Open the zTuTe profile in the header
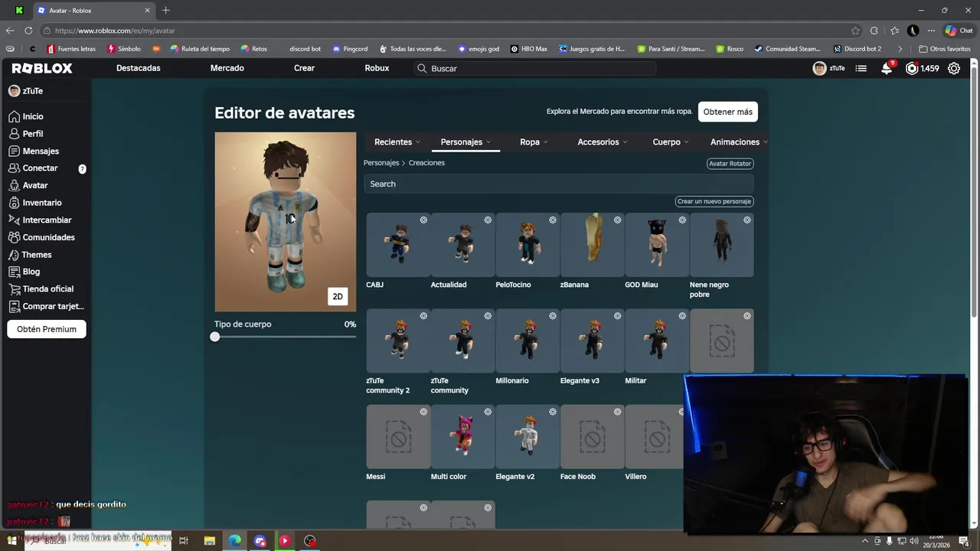980x551 pixels. click(x=829, y=68)
